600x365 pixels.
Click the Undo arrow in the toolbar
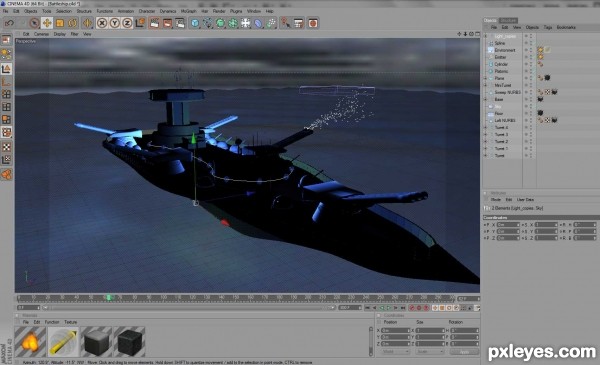click(9, 23)
